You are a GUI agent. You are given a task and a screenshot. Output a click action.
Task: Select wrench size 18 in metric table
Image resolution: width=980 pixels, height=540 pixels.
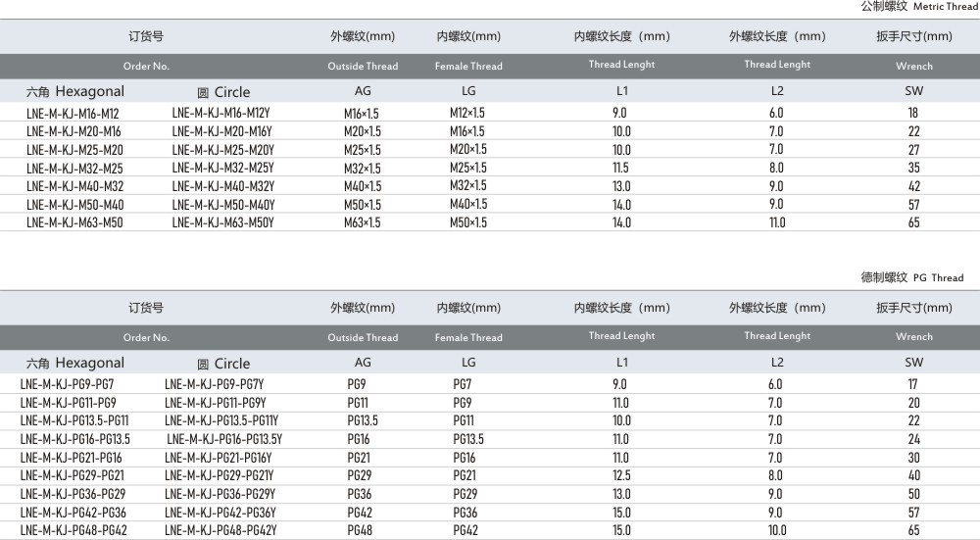point(913,114)
